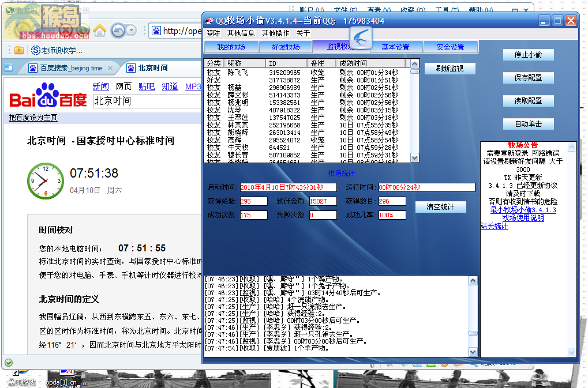The image size is (588, 388).
Task: Click the sidebar panel icon left of tabs
Action: tap(8, 68)
